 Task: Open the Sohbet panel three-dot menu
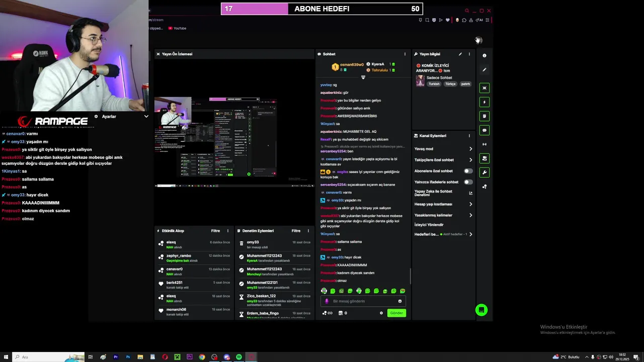tap(405, 54)
